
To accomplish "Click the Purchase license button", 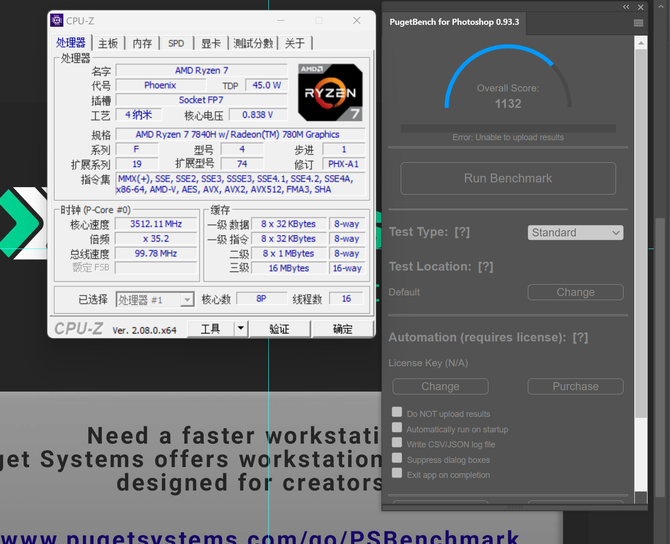I will [x=575, y=386].
